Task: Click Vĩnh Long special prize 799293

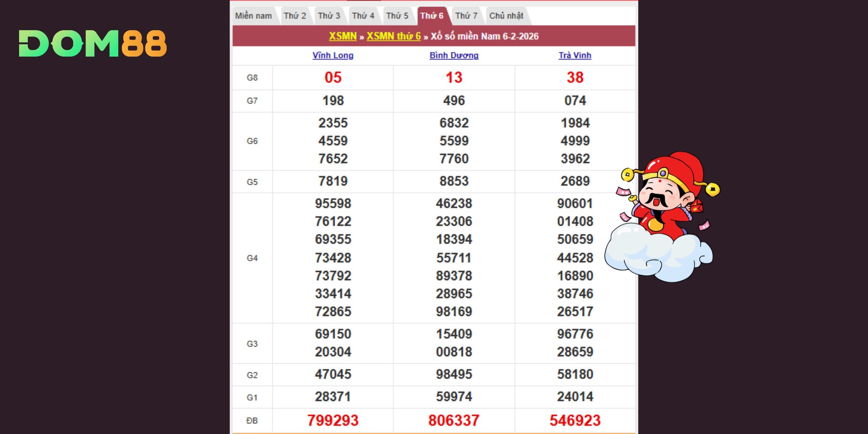Action: pos(333,420)
